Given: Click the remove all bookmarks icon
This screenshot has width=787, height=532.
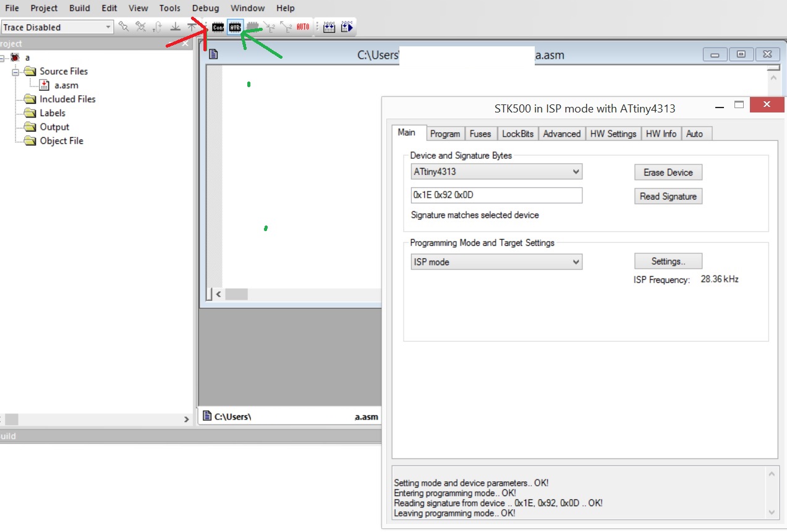Looking at the screenshot, I should (140, 27).
